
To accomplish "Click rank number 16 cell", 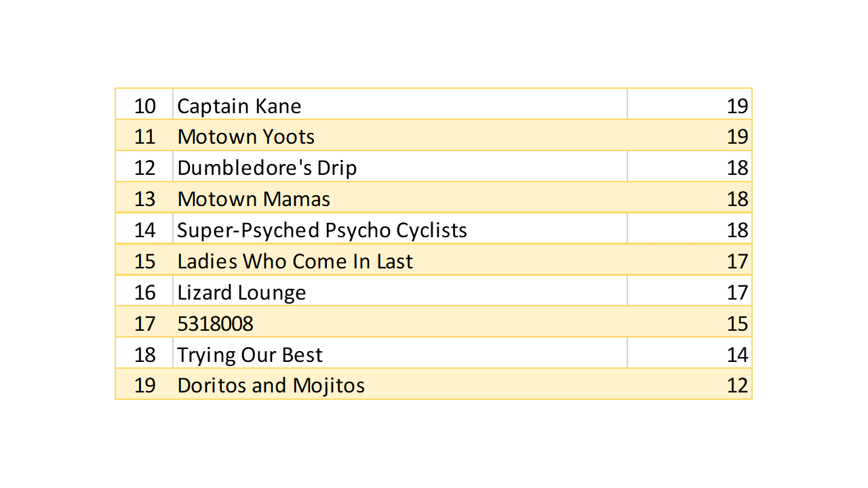I will [x=144, y=293].
